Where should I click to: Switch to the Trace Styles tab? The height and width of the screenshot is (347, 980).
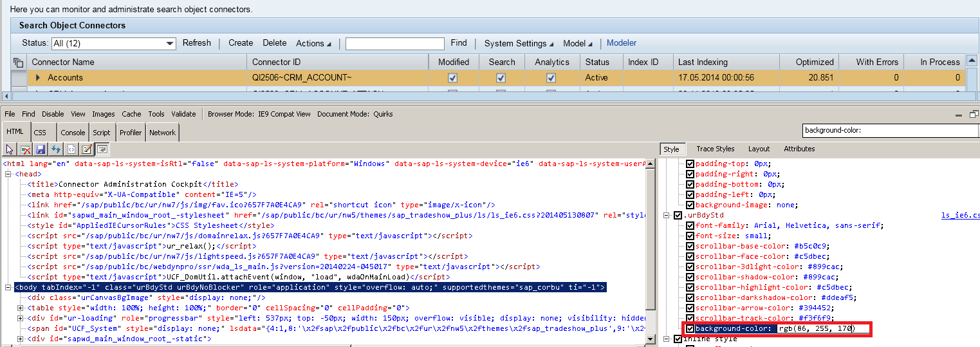pos(715,149)
